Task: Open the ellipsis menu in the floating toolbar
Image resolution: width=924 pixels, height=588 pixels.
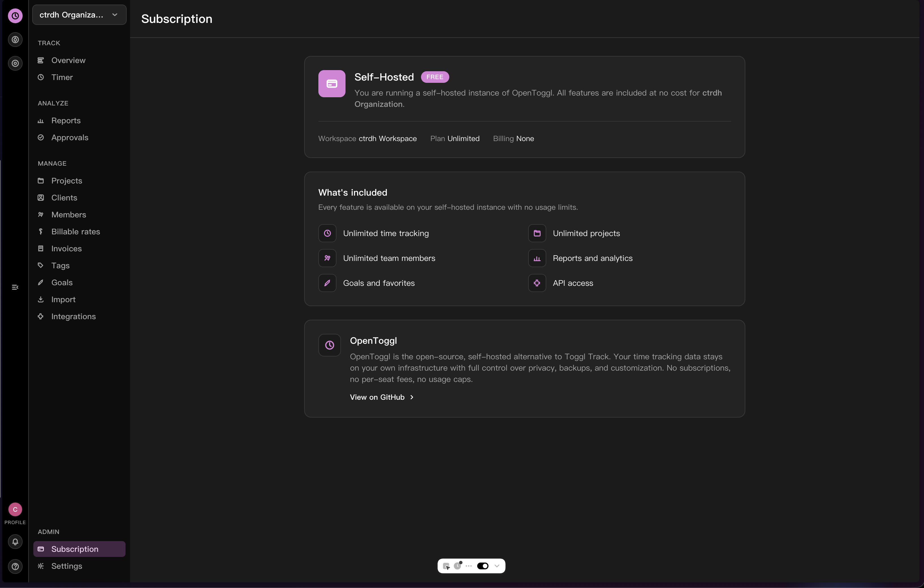Action: pos(469,566)
